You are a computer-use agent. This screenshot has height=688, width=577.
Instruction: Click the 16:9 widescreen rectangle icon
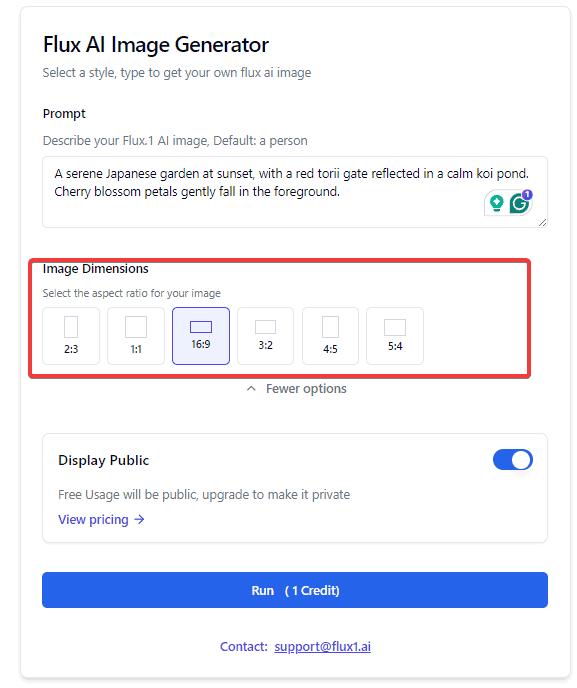[x=201, y=327]
